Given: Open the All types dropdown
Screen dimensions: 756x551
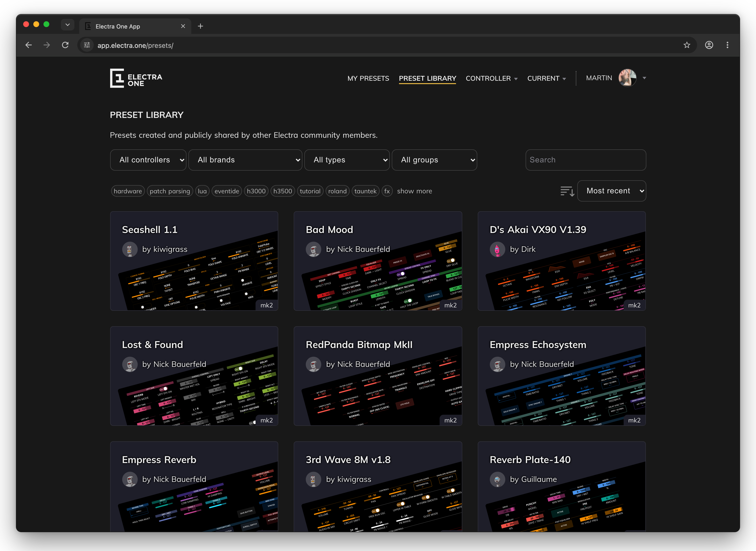Looking at the screenshot, I should click(347, 160).
